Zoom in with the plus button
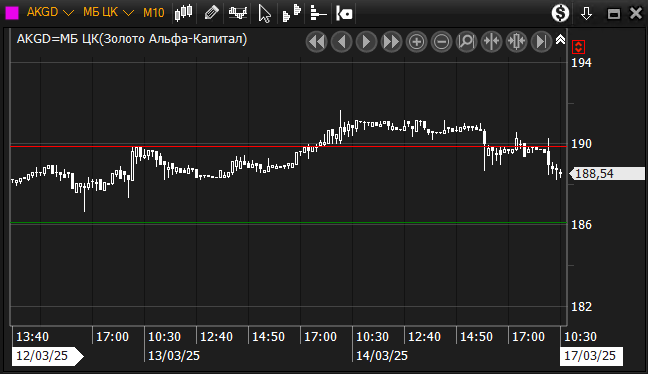The width and height of the screenshot is (648, 374). (416, 41)
